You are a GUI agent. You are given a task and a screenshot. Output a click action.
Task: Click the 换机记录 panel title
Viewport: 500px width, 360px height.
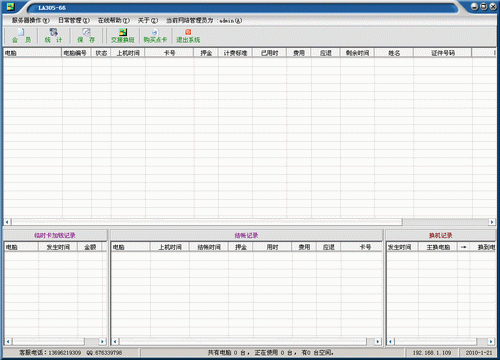[x=440, y=235]
